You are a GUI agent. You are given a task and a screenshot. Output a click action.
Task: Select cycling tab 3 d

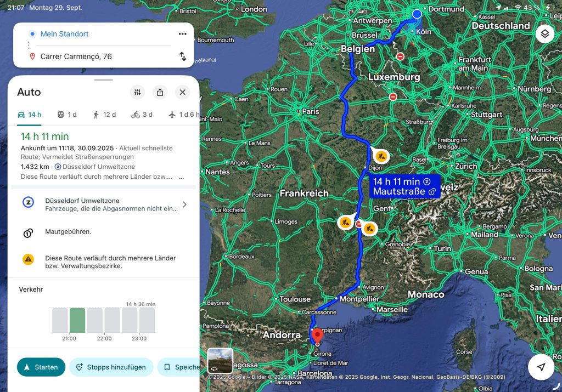click(x=142, y=115)
